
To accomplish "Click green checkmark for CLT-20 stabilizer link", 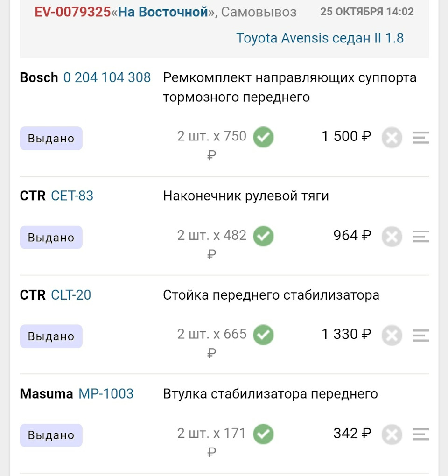I will pyautogui.click(x=263, y=336).
